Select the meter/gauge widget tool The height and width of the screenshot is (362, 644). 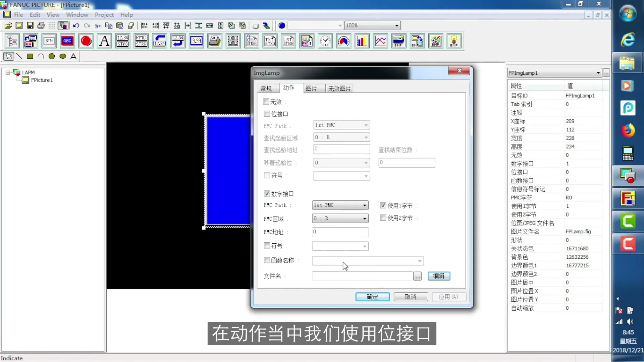click(343, 41)
